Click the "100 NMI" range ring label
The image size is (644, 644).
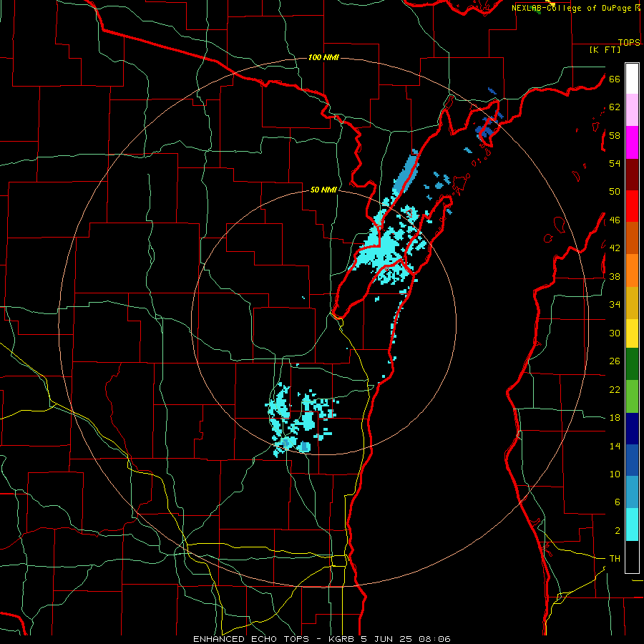(323, 57)
